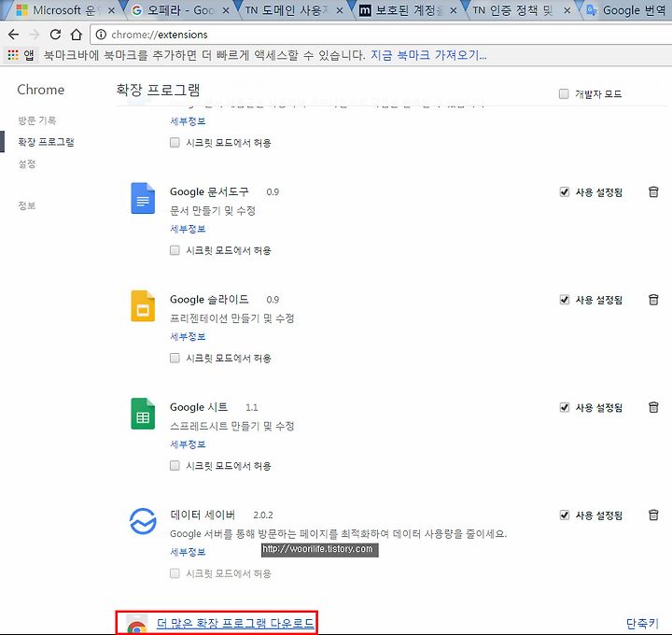Remove Google 문서도구 with trash icon

click(653, 191)
